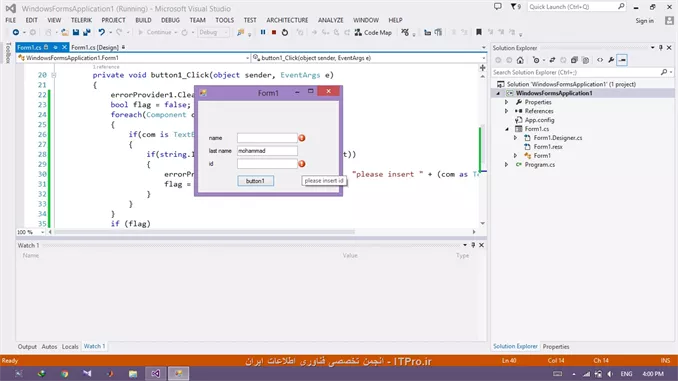Navigate backward with the blue arrow
678x381 pixels.
coord(16,32)
